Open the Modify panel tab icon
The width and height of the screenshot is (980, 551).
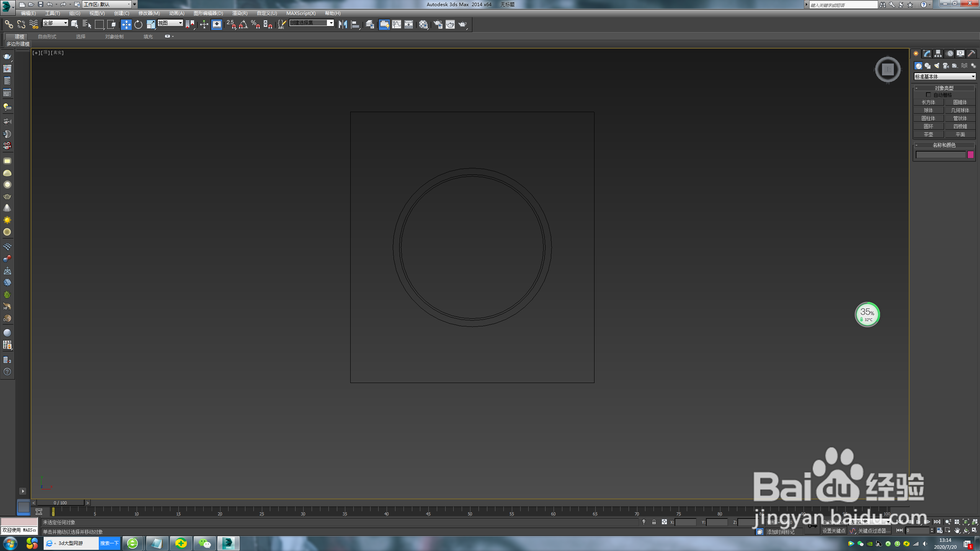[927, 54]
